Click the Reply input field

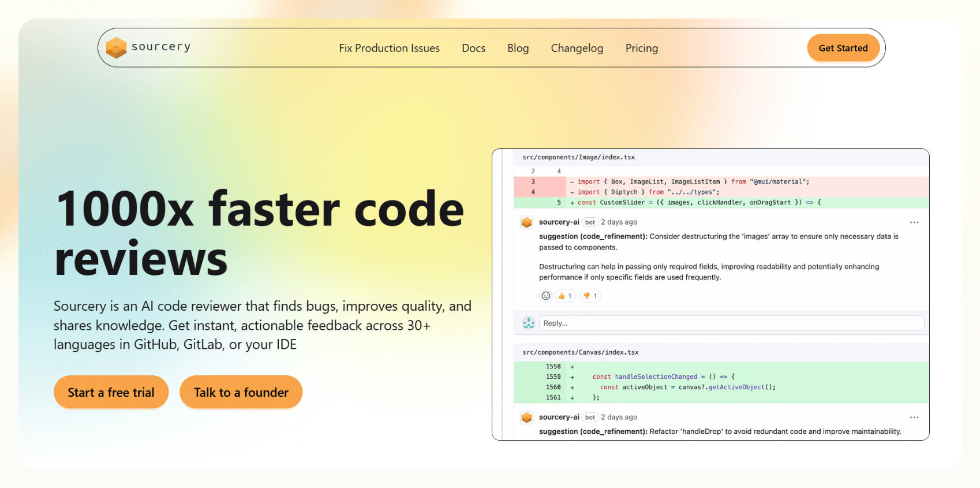(731, 323)
